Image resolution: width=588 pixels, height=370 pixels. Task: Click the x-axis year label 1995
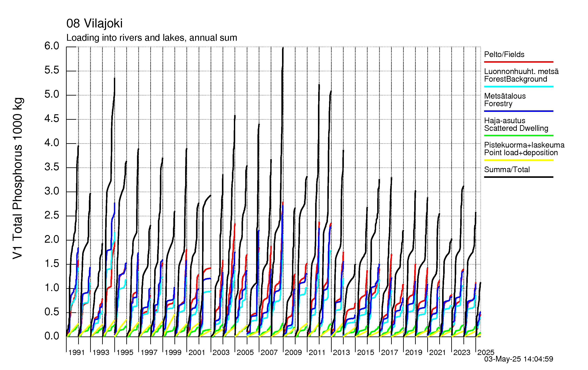[125, 352]
